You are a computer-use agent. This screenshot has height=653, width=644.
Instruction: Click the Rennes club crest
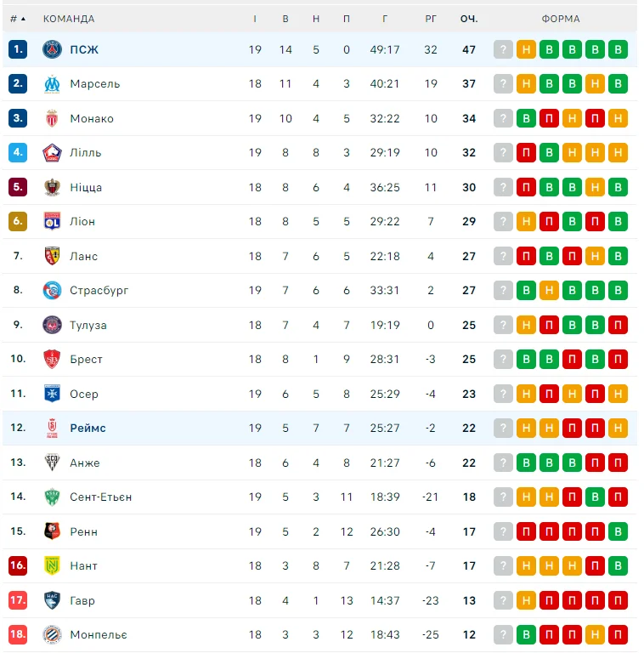53,531
